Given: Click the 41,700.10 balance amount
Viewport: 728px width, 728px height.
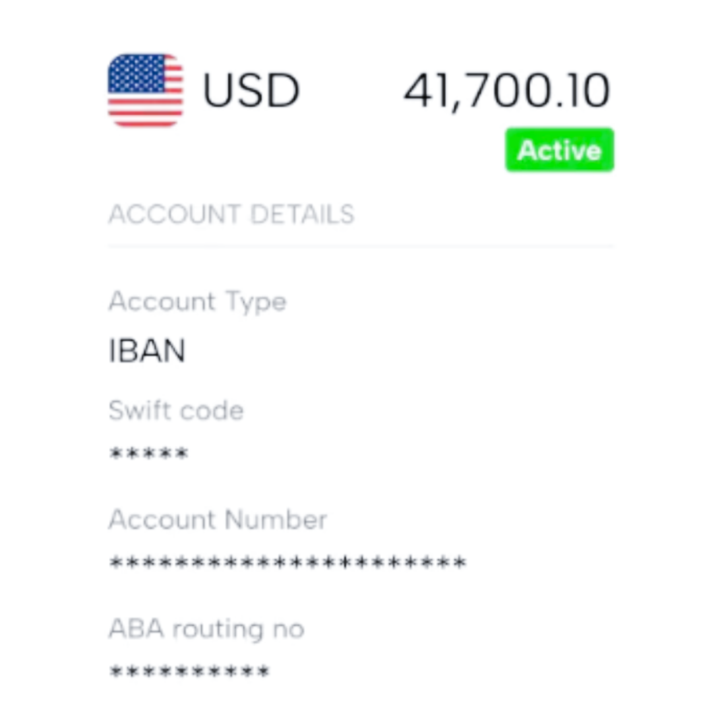Looking at the screenshot, I should (507, 91).
